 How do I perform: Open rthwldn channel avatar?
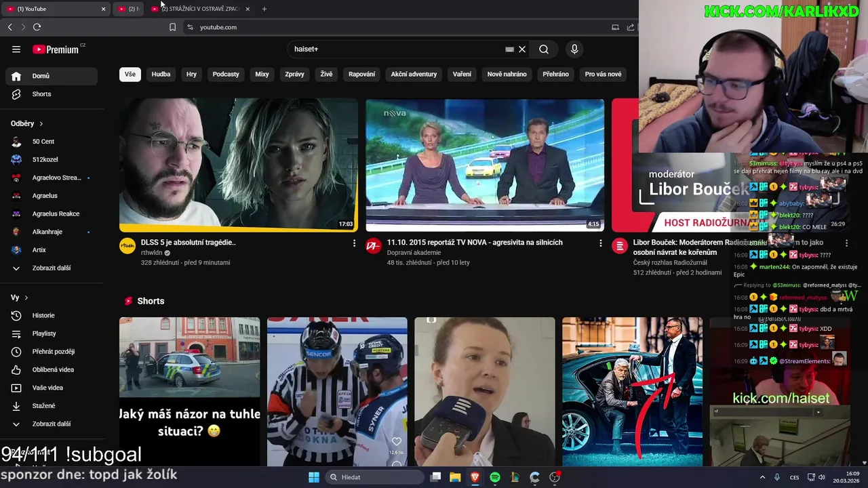click(x=127, y=246)
